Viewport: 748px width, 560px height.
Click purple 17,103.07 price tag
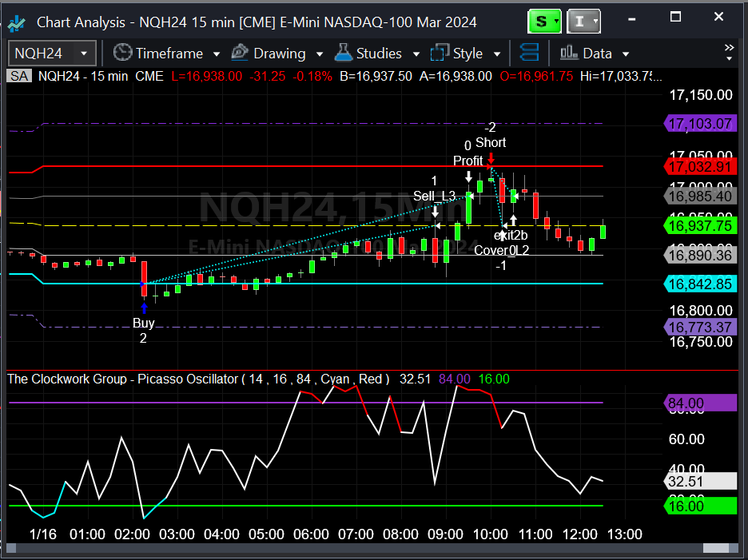(x=700, y=124)
